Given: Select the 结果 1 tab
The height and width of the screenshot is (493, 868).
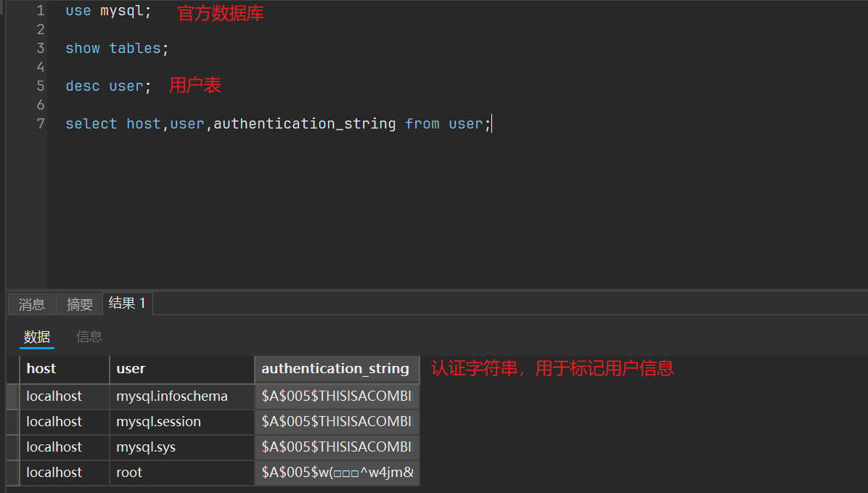Looking at the screenshot, I should [127, 303].
